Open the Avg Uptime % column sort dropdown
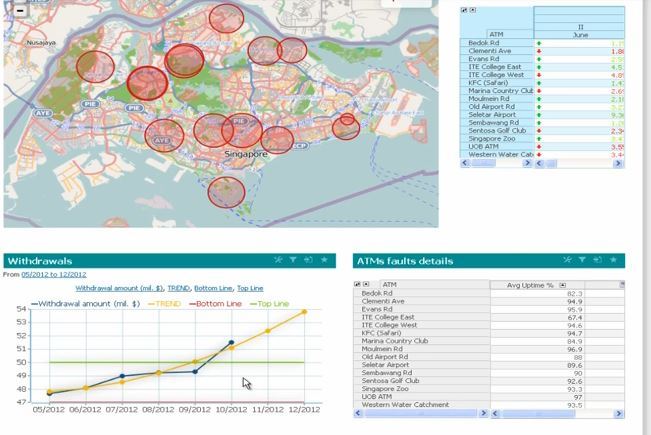 (x=561, y=285)
